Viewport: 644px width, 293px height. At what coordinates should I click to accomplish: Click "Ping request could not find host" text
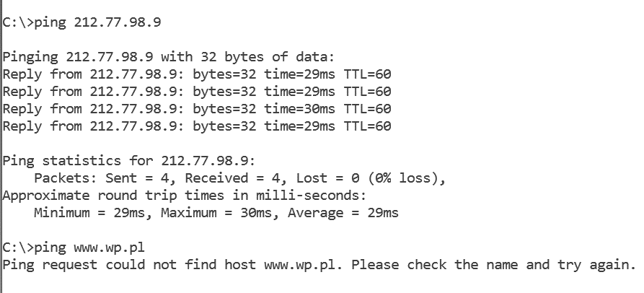click(129, 265)
